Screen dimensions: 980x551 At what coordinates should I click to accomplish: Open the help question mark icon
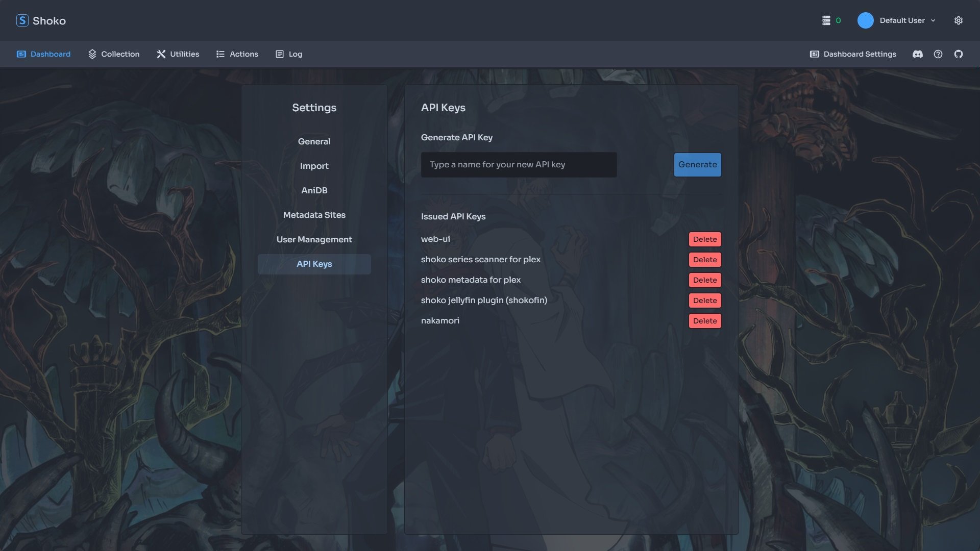click(938, 54)
